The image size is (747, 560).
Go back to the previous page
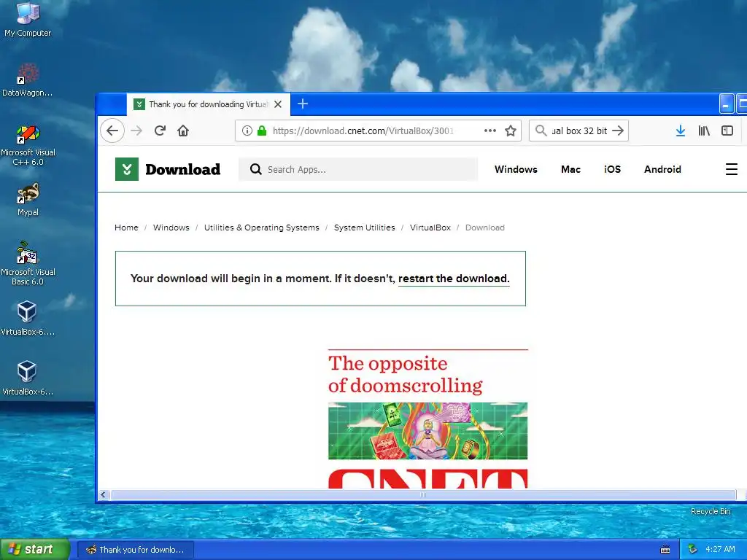click(112, 131)
